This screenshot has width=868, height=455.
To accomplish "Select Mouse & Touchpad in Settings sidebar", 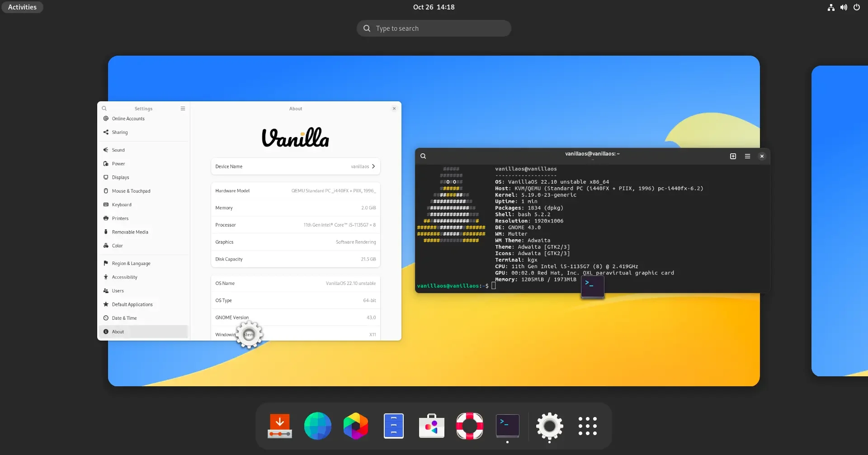I will coord(144,191).
